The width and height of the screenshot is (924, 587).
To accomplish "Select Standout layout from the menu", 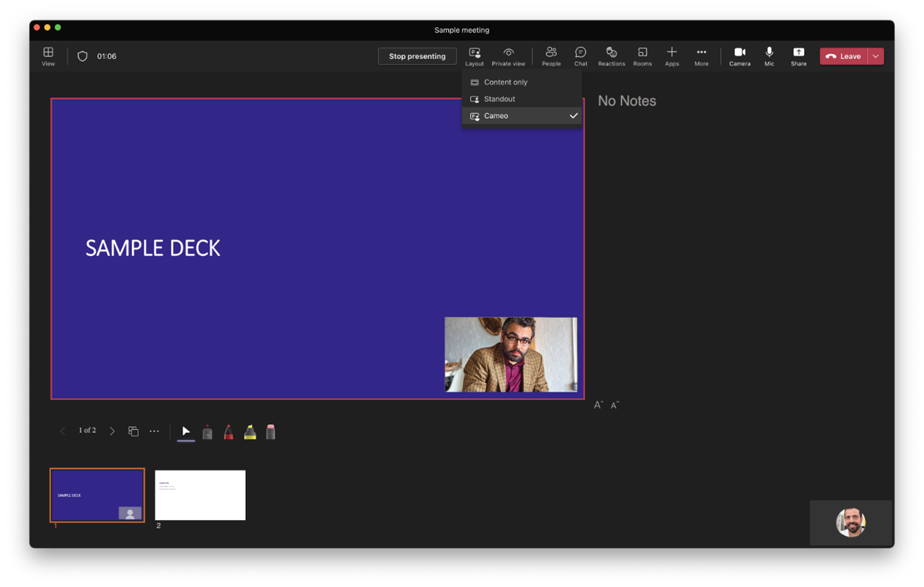I will pyautogui.click(x=499, y=99).
